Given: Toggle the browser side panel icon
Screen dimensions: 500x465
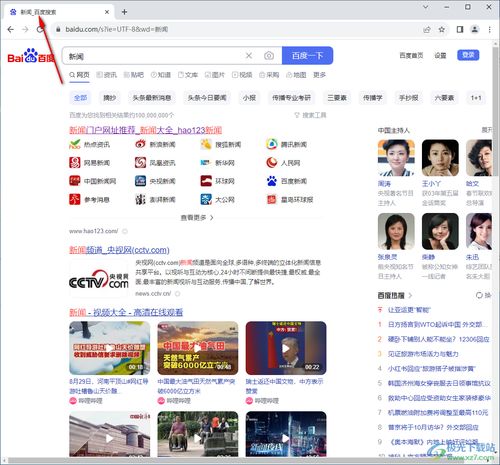Looking at the screenshot, I should pyautogui.click(x=460, y=29).
